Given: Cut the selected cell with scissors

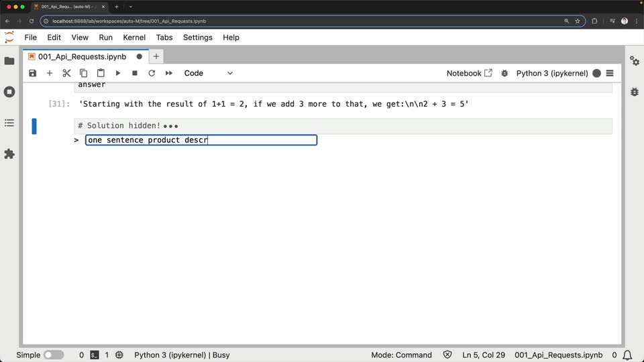Looking at the screenshot, I should click(x=66, y=73).
